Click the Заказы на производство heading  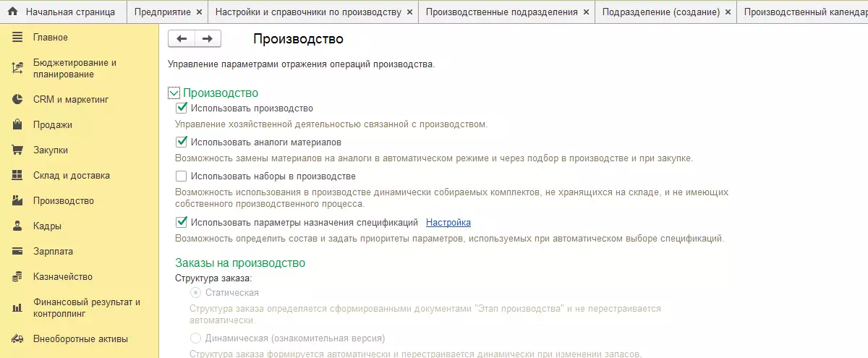coord(240,263)
